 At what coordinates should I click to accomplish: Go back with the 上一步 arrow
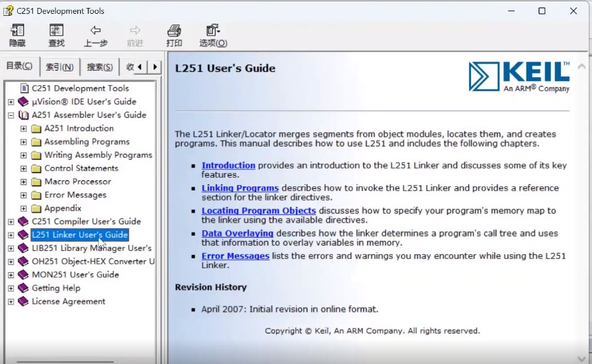click(96, 30)
